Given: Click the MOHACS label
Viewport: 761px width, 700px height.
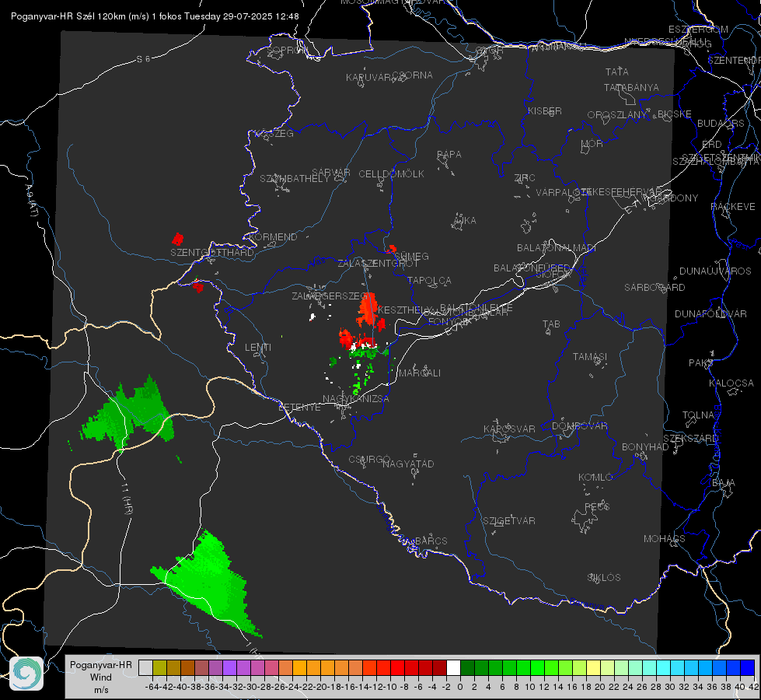Looking at the screenshot, I should [x=665, y=539].
